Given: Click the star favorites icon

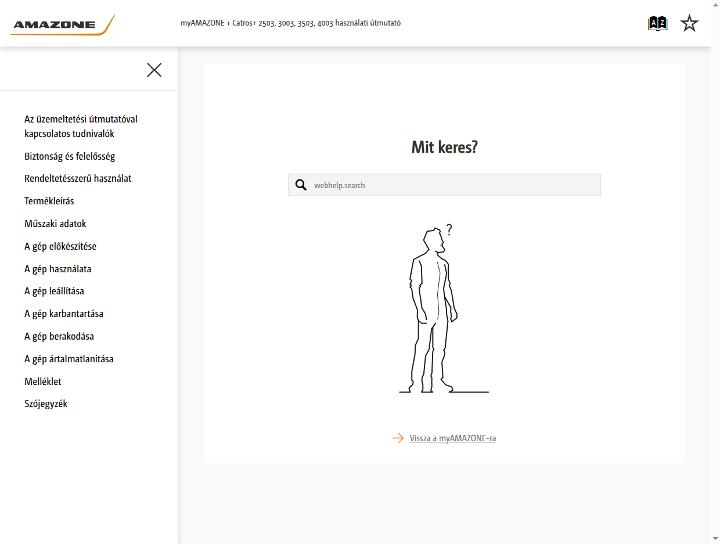Looking at the screenshot, I should pyautogui.click(x=689, y=23).
